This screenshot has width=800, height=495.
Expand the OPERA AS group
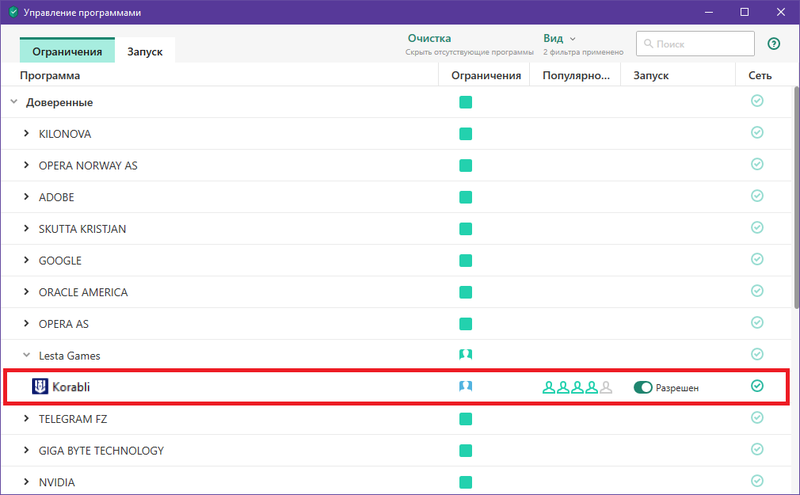tap(26, 323)
